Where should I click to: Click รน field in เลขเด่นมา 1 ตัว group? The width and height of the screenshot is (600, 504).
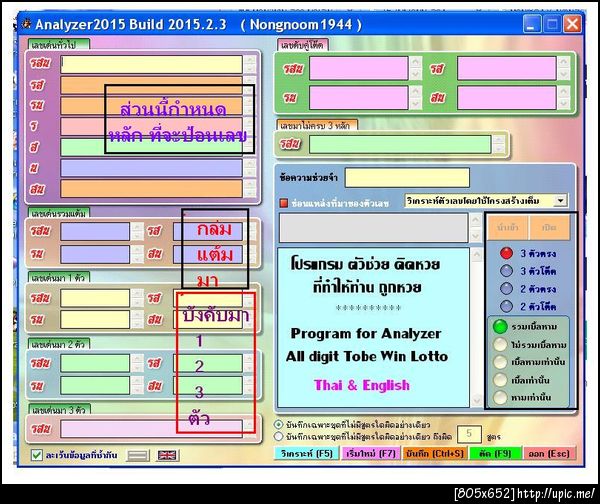click(95, 320)
